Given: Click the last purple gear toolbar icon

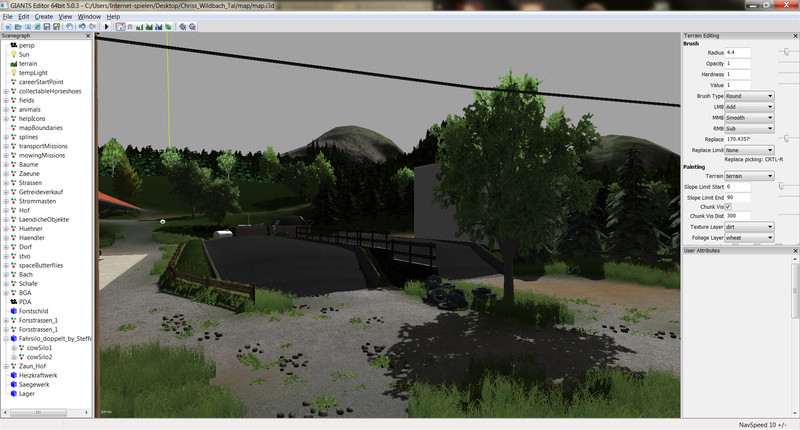Looking at the screenshot, I should click(x=192, y=27).
